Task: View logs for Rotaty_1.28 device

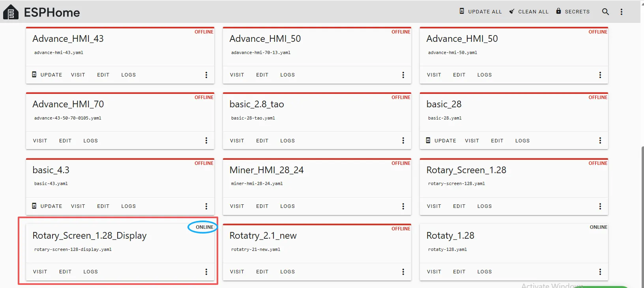Action: (484, 272)
